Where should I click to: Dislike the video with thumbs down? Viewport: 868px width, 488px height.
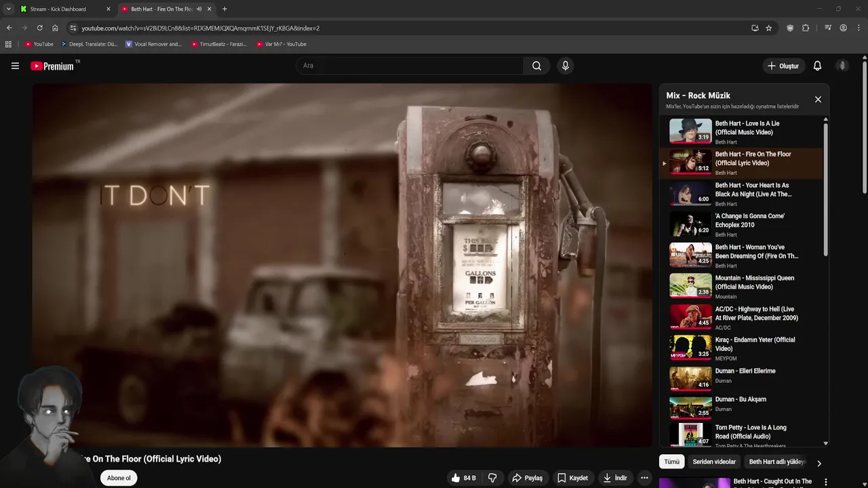492,478
